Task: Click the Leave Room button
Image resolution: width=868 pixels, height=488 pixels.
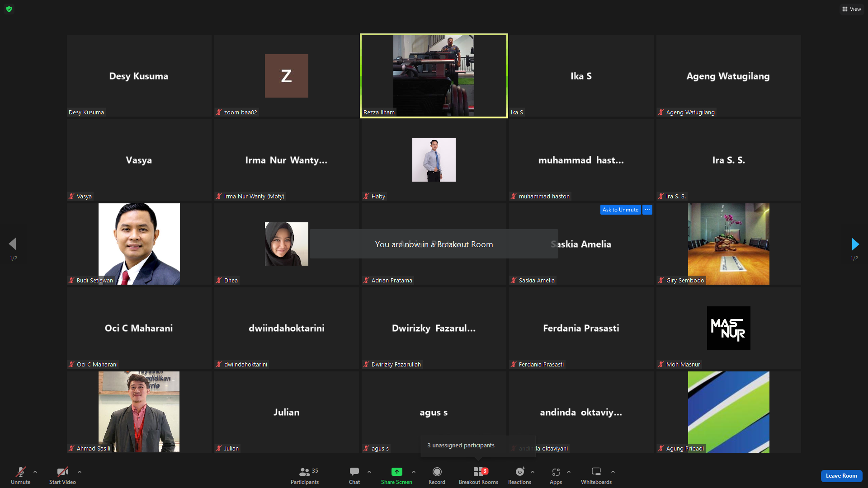Action: point(841,476)
